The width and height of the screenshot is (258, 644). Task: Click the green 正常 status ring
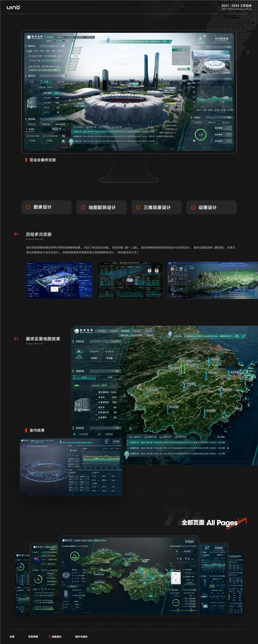click(x=201, y=134)
